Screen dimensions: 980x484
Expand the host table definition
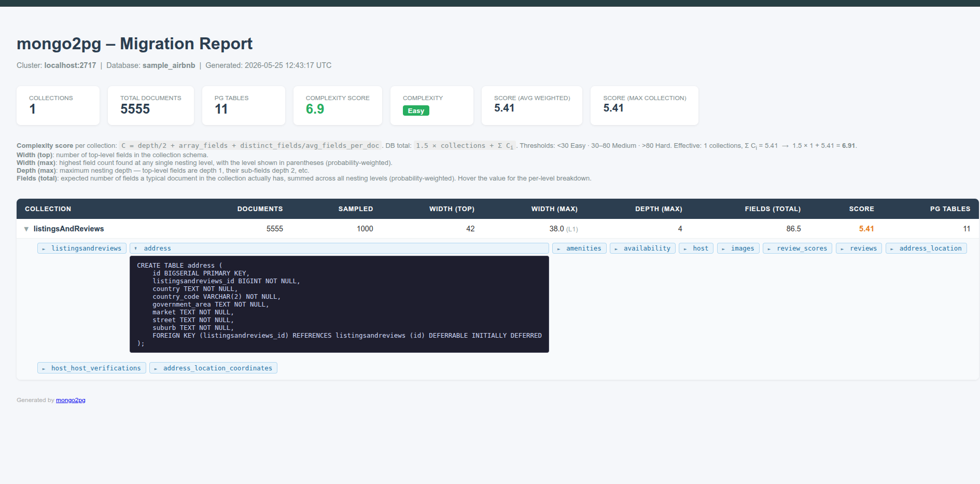tap(696, 248)
